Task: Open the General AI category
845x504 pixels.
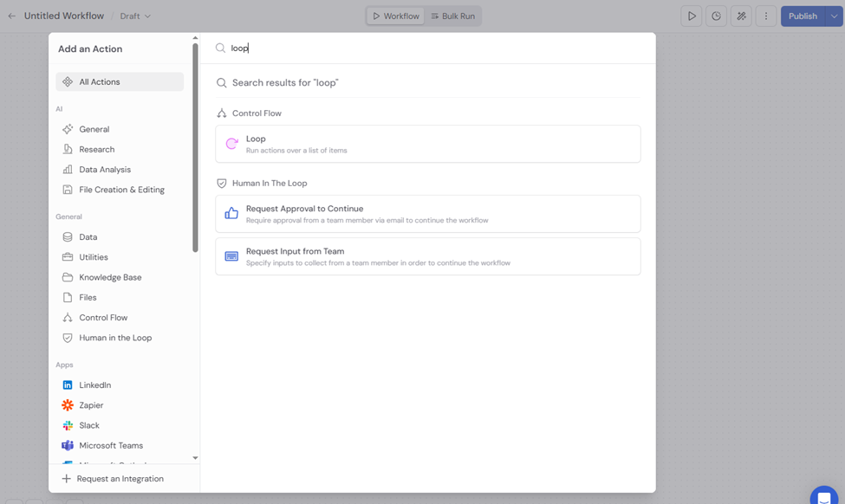Action: pyautogui.click(x=120, y=129)
